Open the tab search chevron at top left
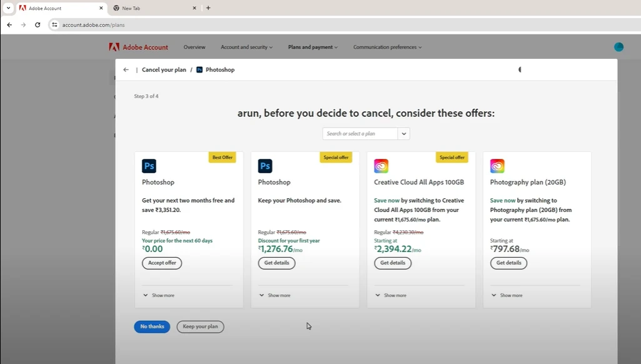 [8, 8]
